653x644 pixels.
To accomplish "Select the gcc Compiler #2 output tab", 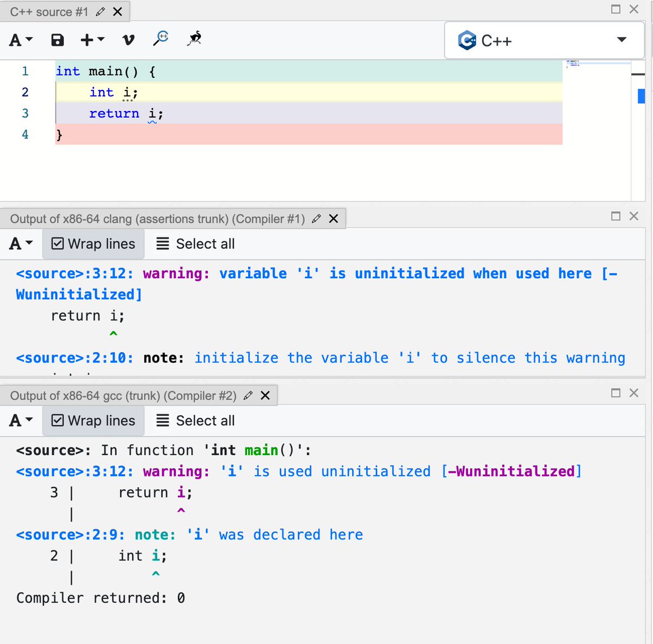I will [x=124, y=396].
